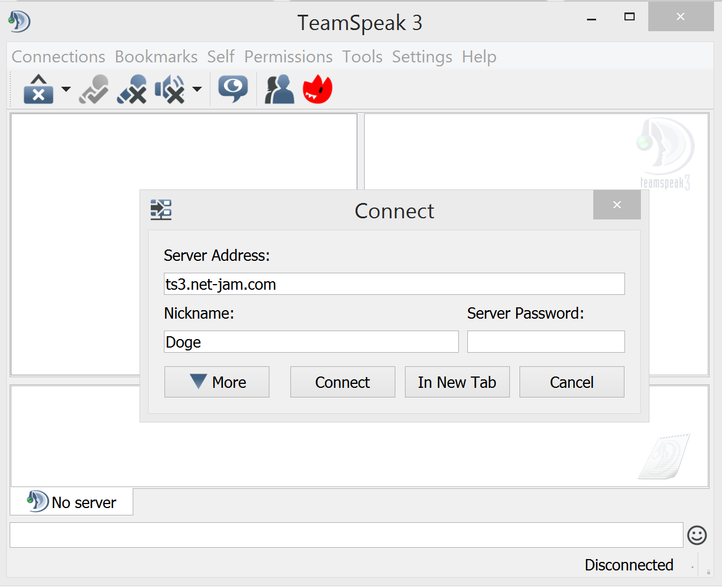Click the Server Password input field
Viewport: 722px width, 588px height.
[x=546, y=342]
